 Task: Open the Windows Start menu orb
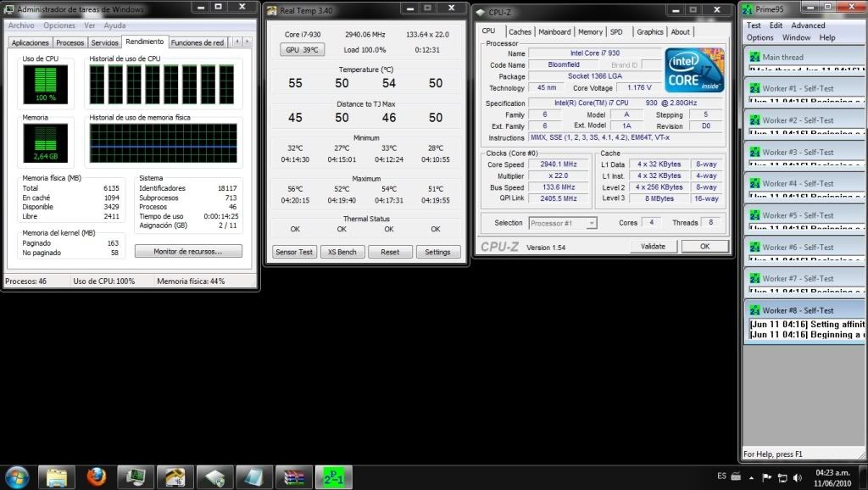[16, 477]
